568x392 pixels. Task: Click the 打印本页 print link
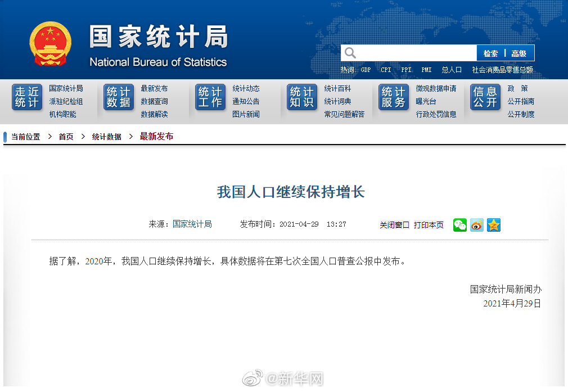coord(429,225)
